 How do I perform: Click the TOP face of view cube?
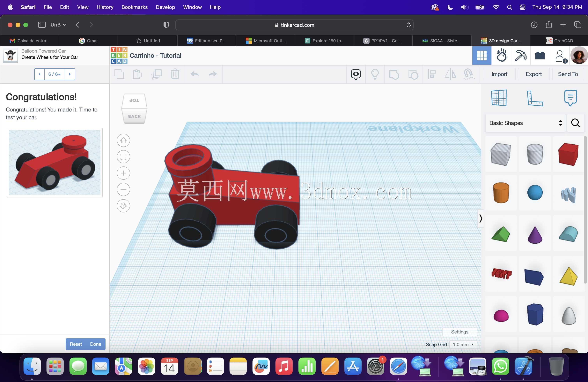click(x=134, y=100)
